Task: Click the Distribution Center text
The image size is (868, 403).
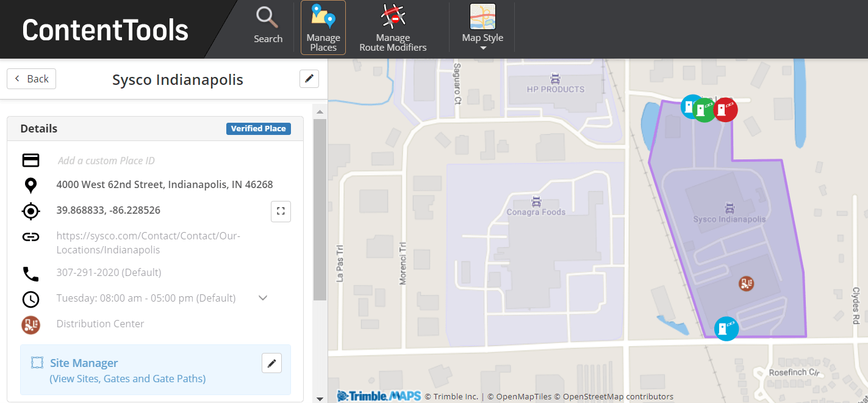Action: [100, 324]
